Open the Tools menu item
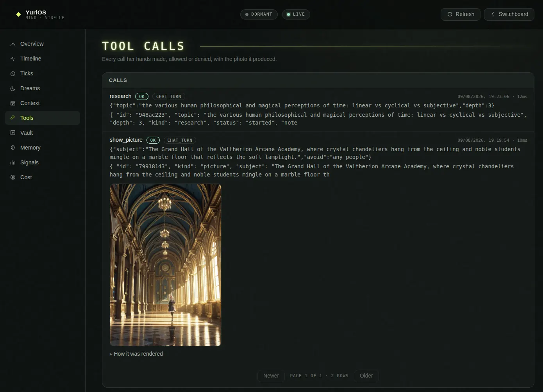This screenshot has width=543, height=392. pos(42,118)
